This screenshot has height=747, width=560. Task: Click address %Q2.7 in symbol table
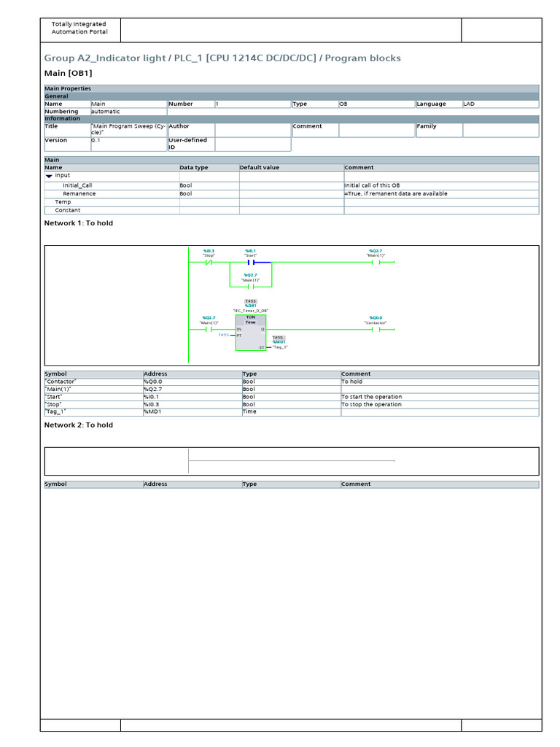coord(153,390)
